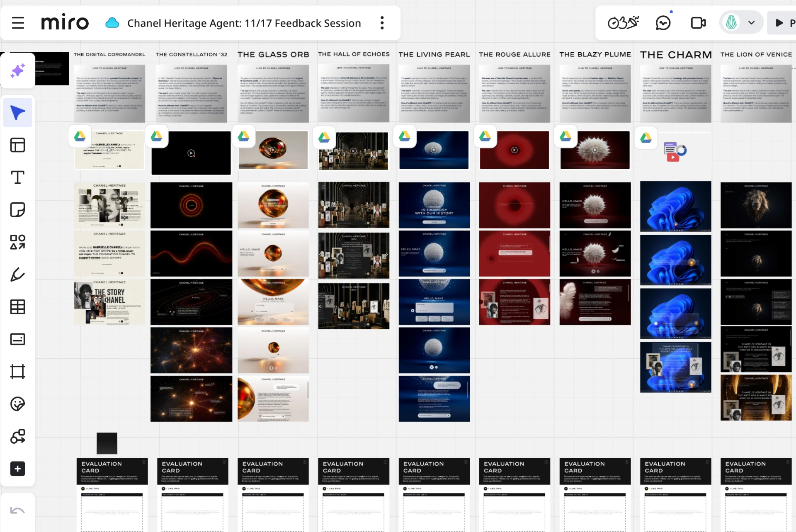Select 'THE BLAZY PLUME' heading

click(x=595, y=54)
